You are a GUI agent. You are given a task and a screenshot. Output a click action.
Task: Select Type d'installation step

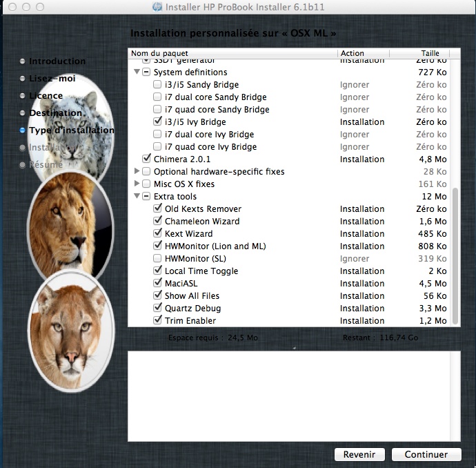click(72, 130)
